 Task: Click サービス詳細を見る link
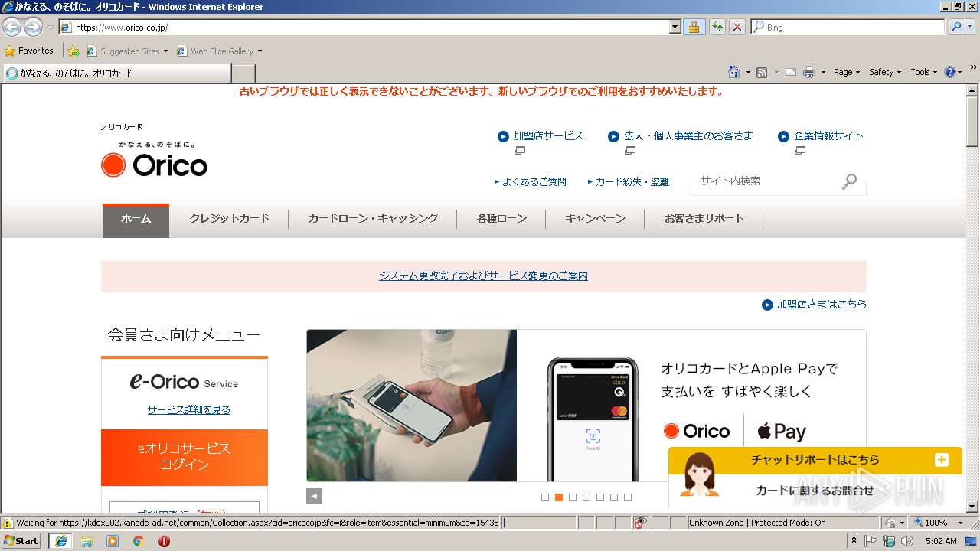pyautogui.click(x=189, y=409)
